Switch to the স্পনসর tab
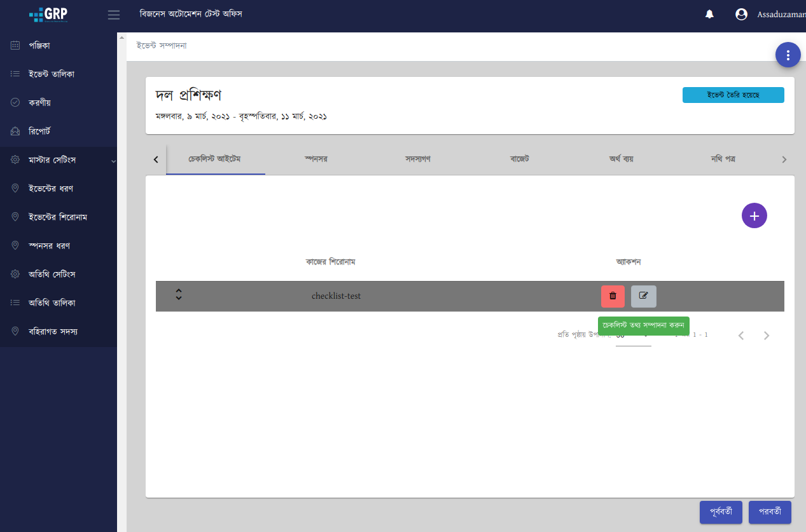806x532 pixels. (x=316, y=159)
